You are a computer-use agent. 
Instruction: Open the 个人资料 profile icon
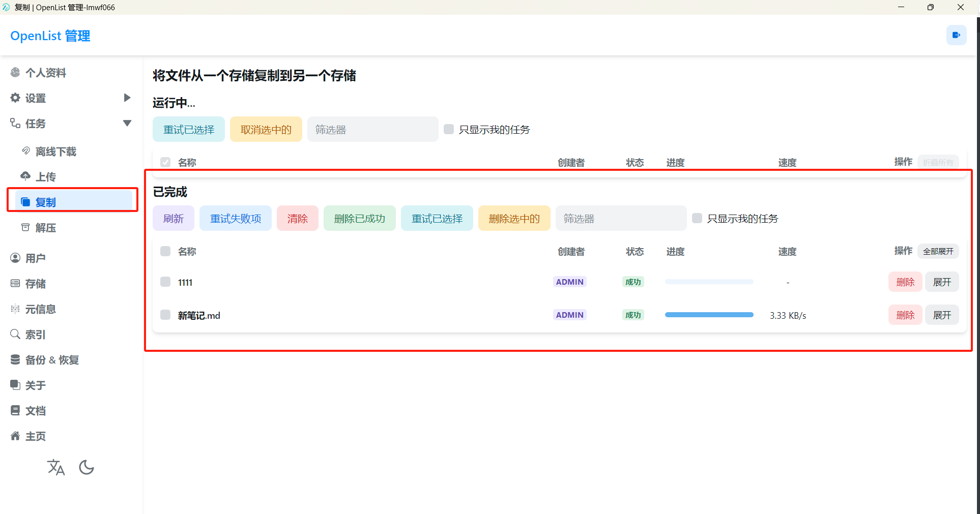[15, 73]
